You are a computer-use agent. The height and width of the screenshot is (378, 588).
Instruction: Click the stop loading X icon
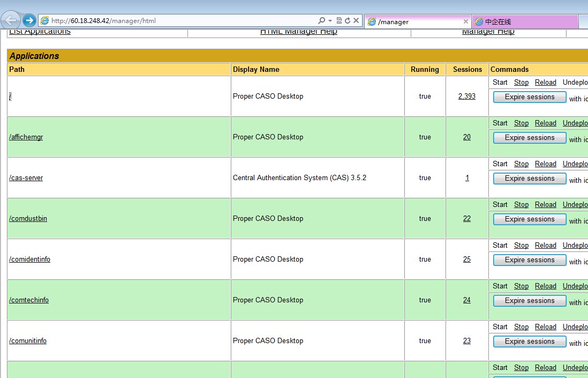tap(356, 21)
